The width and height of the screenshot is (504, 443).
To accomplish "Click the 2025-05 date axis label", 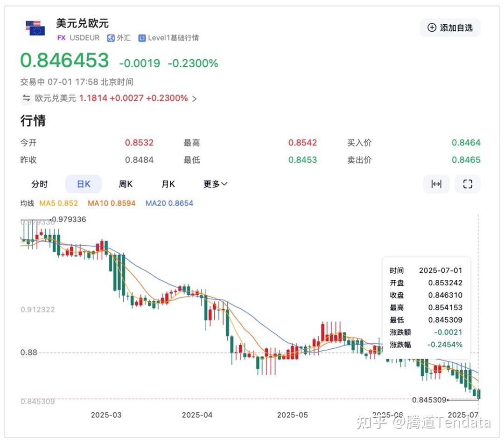I will tap(293, 415).
